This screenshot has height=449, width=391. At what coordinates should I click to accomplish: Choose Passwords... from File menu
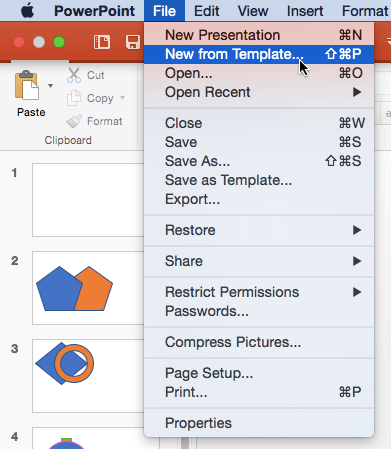(259, 311)
